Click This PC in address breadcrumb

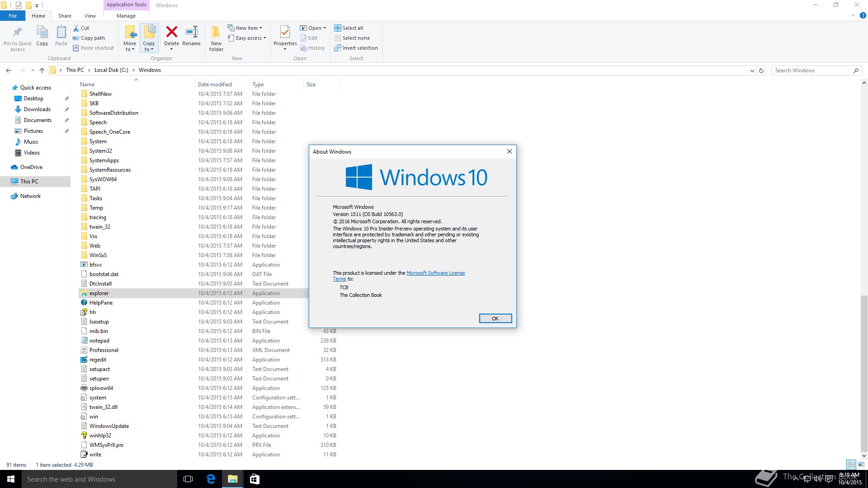[x=75, y=70]
